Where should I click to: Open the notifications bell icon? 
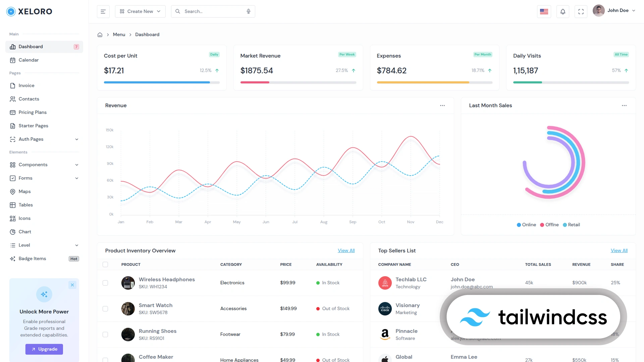coord(563,11)
